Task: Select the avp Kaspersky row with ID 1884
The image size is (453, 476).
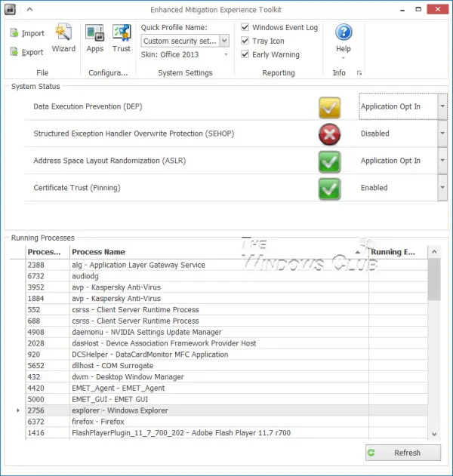Action: click(226, 299)
